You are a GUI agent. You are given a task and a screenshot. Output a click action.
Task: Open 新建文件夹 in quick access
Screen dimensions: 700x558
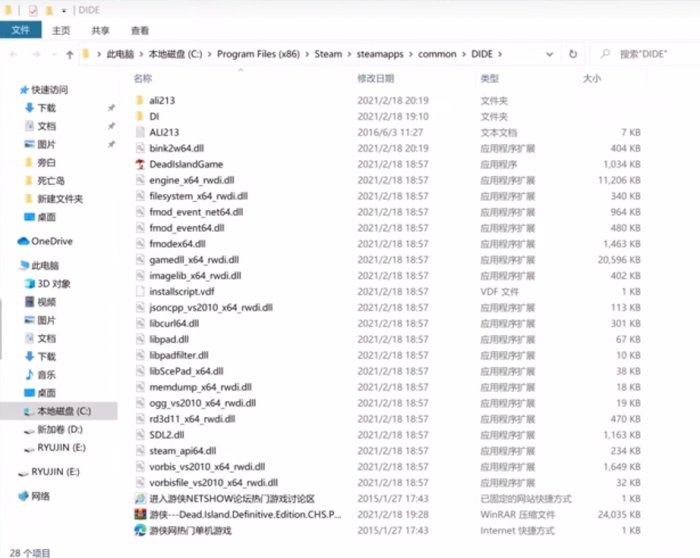(60, 199)
